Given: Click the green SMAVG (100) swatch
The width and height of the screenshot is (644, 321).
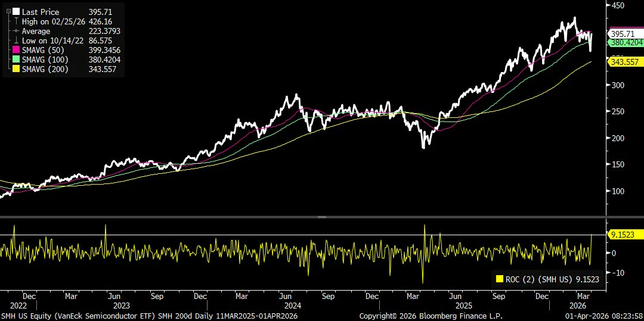Looking at the screenshot, I should tap(16, 60).
